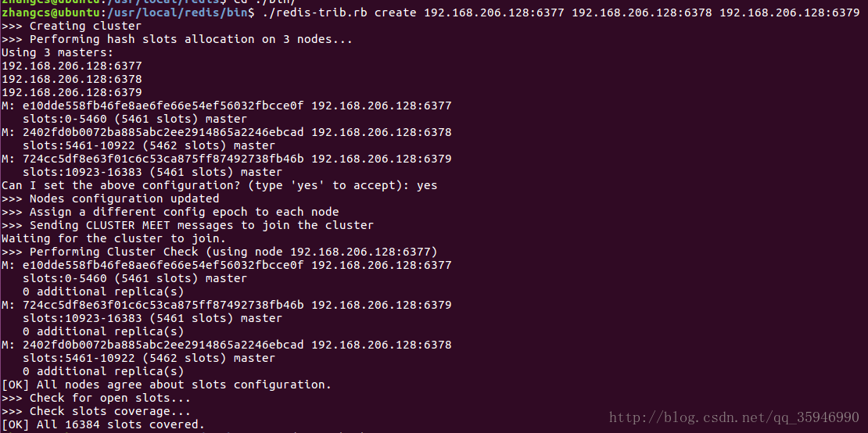Click the 'Using 3 masters:' line
Screen dimensions: 868x433
point(57,52)
